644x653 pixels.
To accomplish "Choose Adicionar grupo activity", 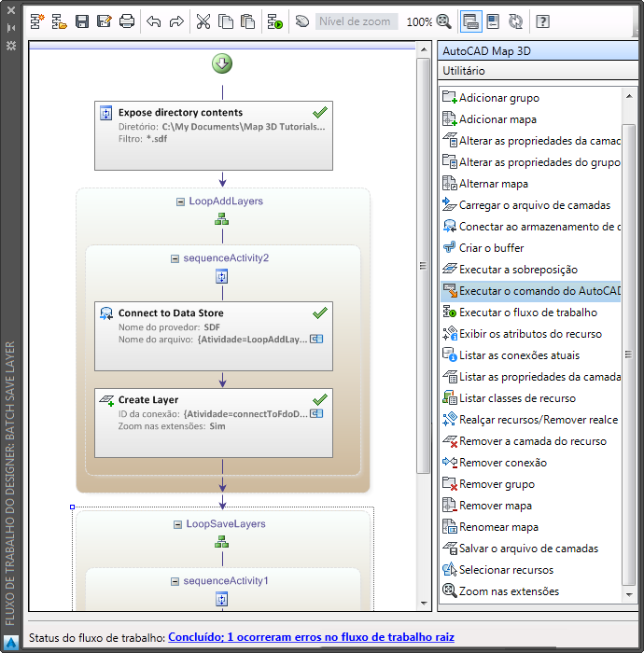I will (x=531, y=97).
